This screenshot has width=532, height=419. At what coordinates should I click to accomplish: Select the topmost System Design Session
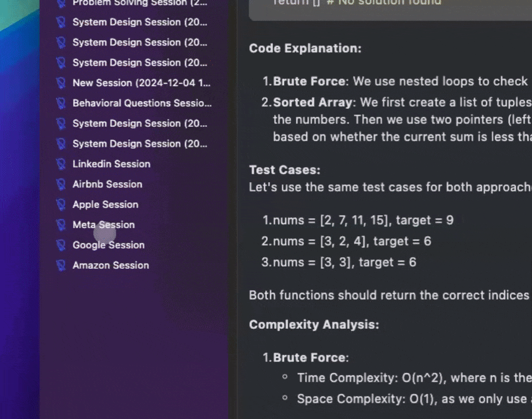coord(140,22)
